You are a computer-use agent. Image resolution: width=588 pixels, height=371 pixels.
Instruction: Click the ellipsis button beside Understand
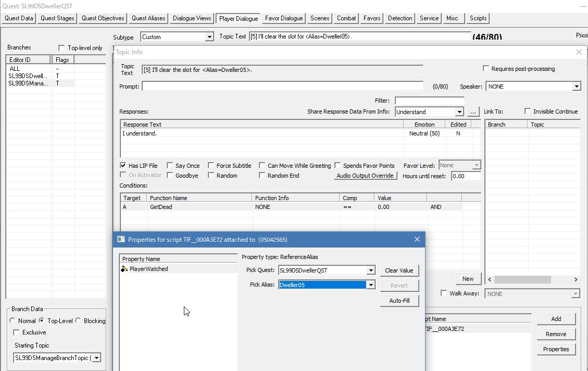click(x=473, y=112)
